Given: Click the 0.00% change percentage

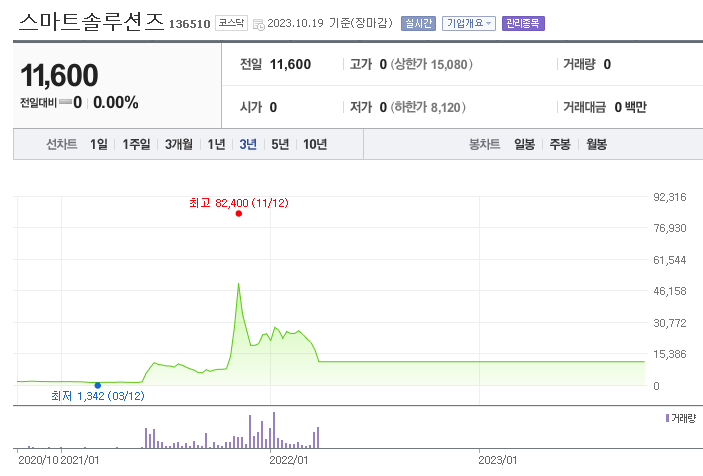Looking at the screenshot, I should pyautogui.click(x=116, y=103).
